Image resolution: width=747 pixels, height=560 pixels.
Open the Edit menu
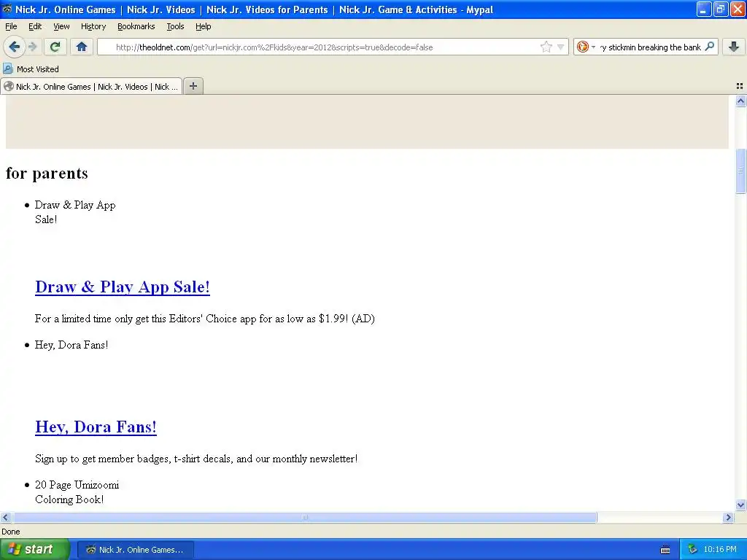pos(35,26)
